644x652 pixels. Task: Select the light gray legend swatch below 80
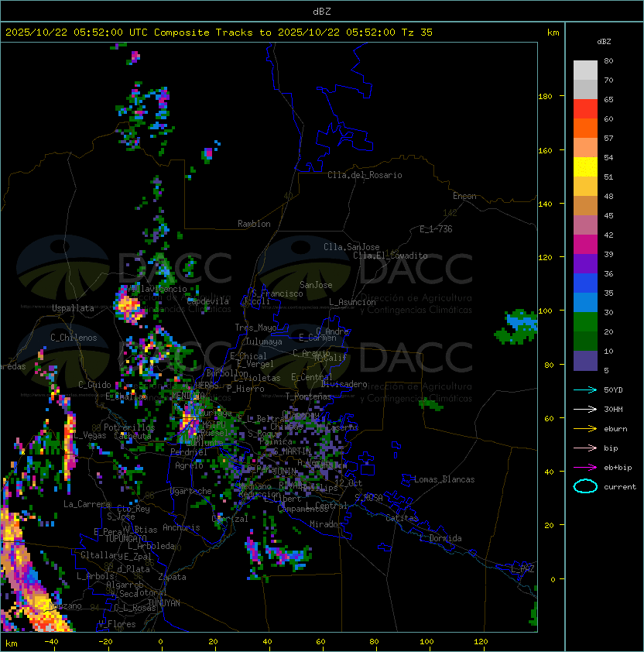tap(585, 70)
